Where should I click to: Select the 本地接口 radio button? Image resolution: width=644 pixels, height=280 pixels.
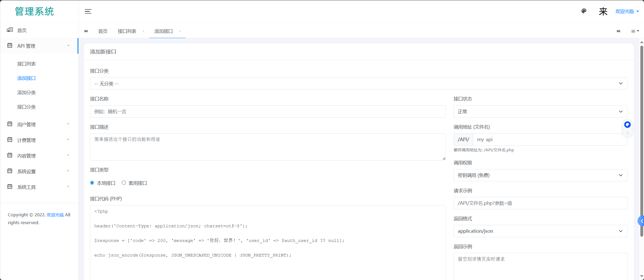pyautogui.click(x=92, y=183)
